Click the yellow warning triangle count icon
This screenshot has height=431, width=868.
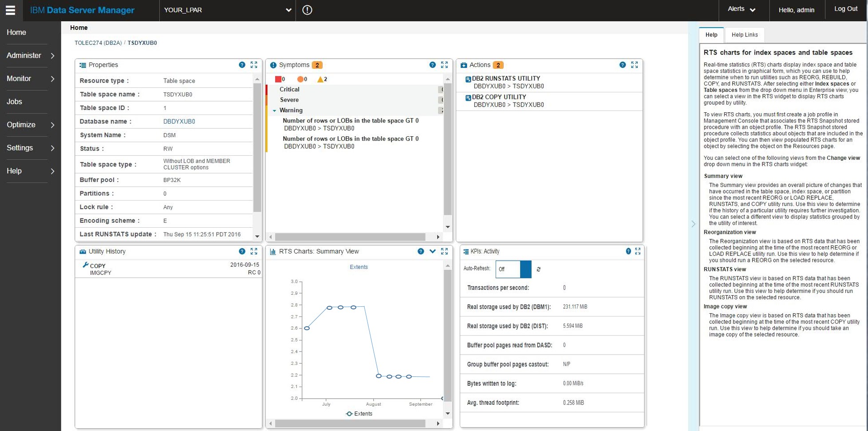(320, 79)
